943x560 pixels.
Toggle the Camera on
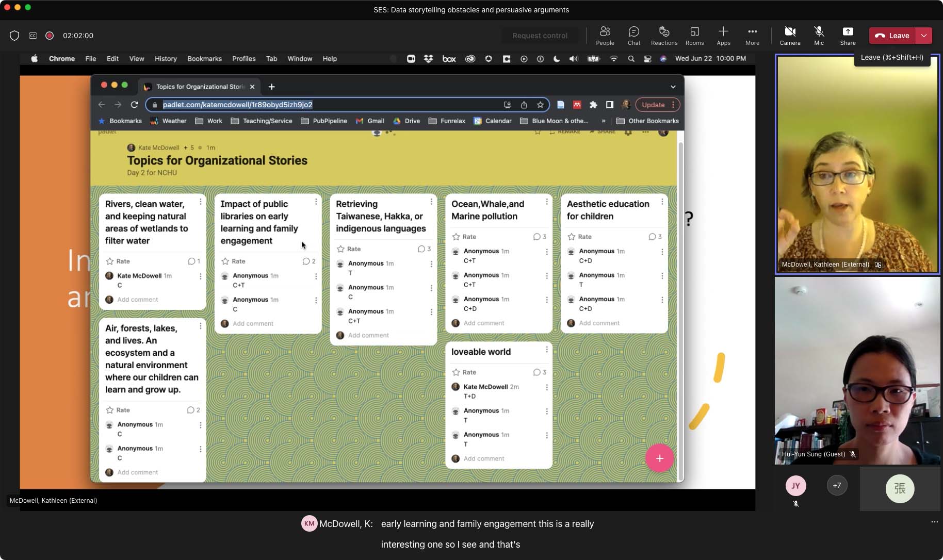pos(790,36)
